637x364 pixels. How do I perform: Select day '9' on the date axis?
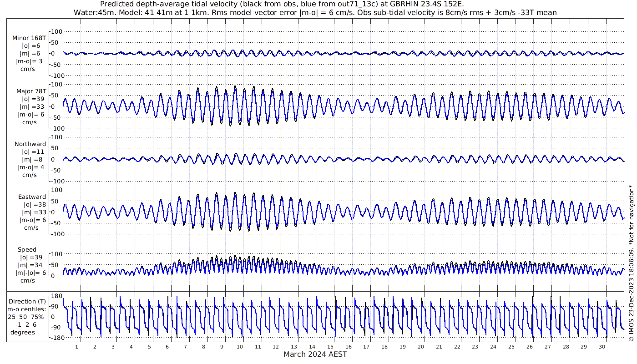(222, 347)
